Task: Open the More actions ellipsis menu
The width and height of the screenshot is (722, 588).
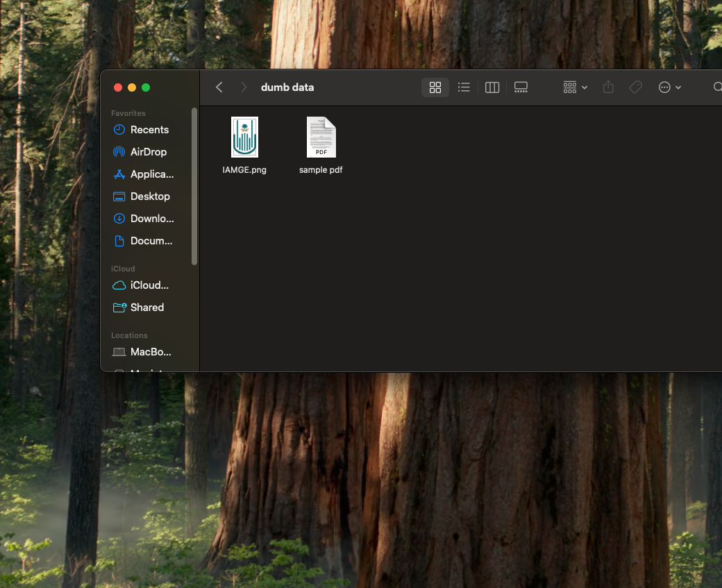Action: [x=669, y=87]
